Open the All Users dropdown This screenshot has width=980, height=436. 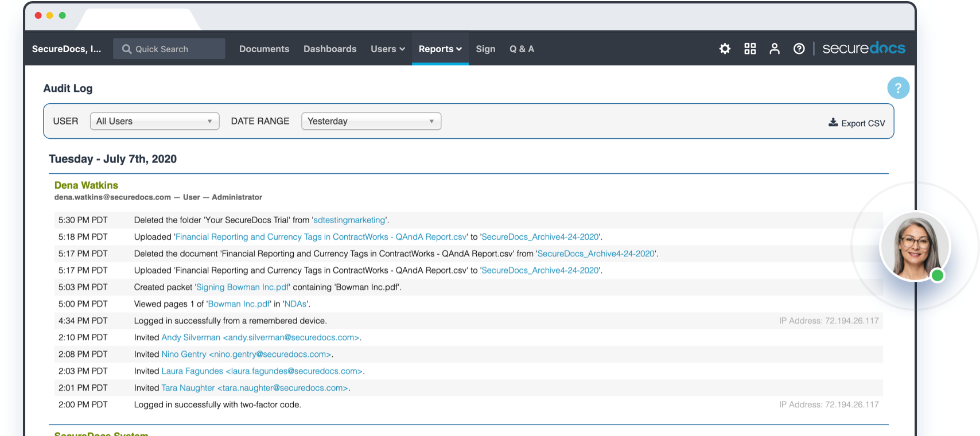coord(155,121)
